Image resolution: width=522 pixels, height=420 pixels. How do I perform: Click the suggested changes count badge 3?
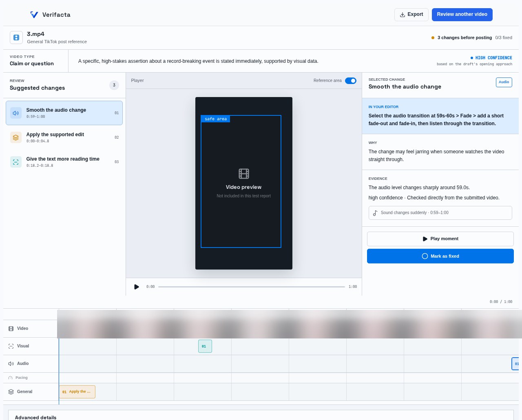click(x=114, y=85)
